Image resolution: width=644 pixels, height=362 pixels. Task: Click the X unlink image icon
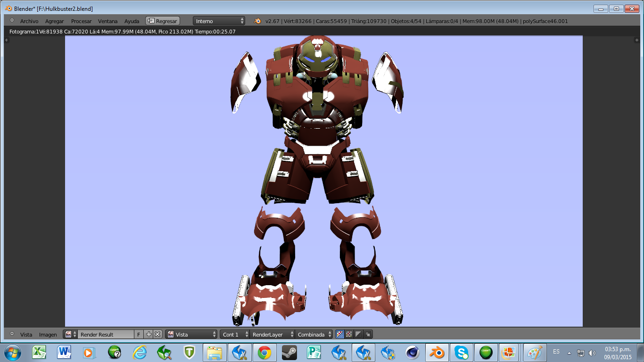pyautogui.click(x=157, y=334)
